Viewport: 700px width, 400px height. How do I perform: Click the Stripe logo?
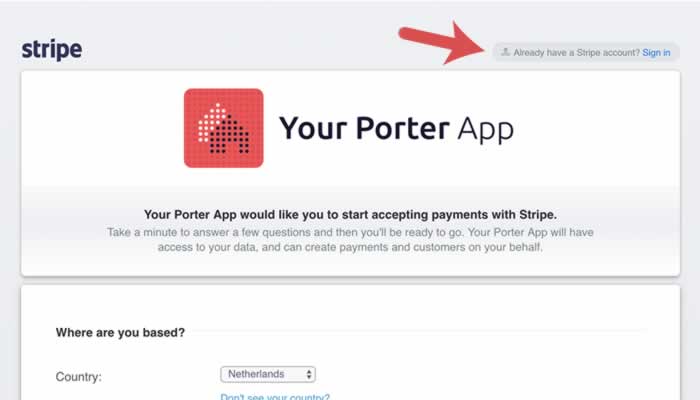click(52, 50)
